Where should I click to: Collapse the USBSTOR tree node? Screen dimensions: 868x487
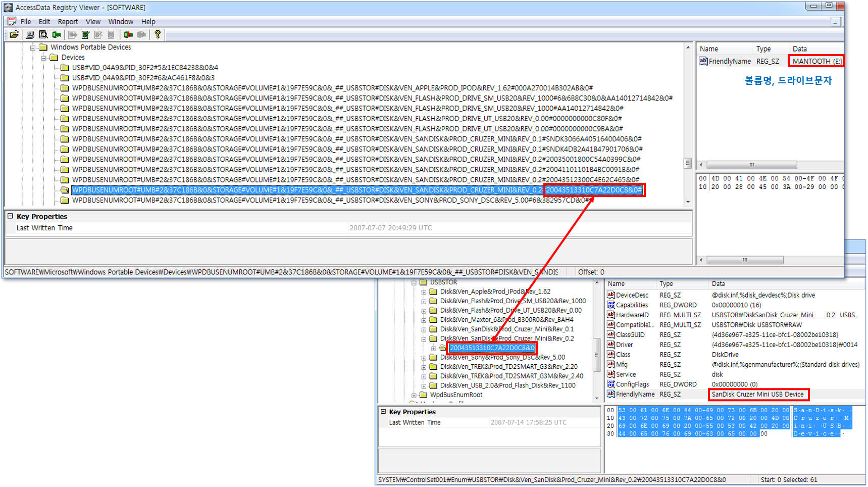(414, 282)
